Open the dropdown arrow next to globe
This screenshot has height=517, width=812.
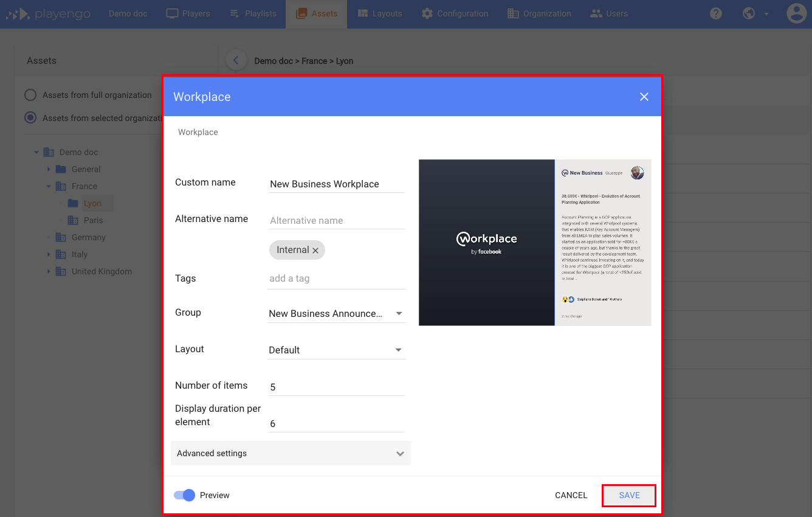click(x=766, y=14)
